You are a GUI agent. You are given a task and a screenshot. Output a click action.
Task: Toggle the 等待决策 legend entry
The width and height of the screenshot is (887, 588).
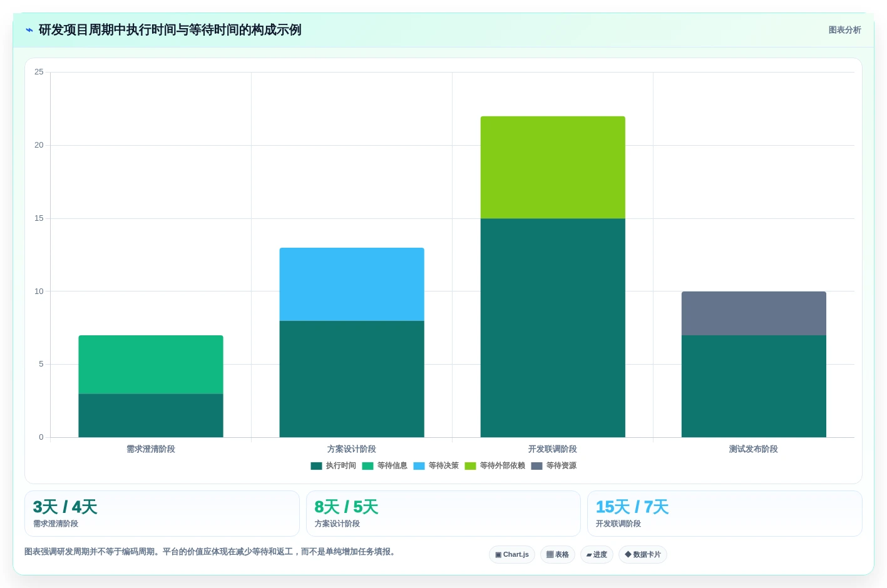pos(436,465)
